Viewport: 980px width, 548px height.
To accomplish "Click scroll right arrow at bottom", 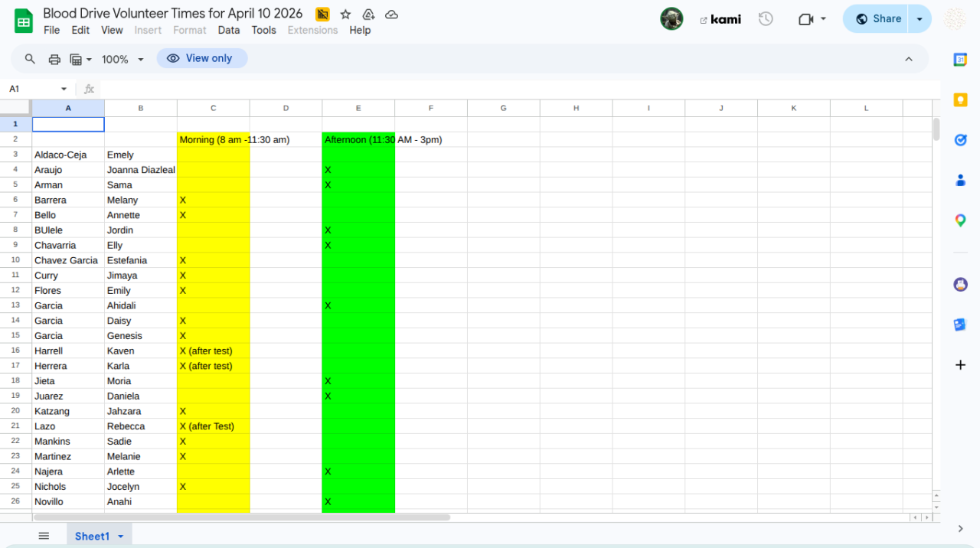I will [x=926, y=517].
